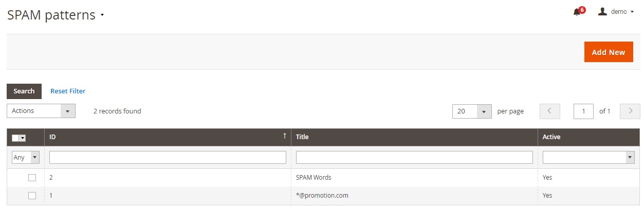Focus the Title filter input field
Image resolution: width=644 pixels, height=211 pixels.
tap(414, 158)
